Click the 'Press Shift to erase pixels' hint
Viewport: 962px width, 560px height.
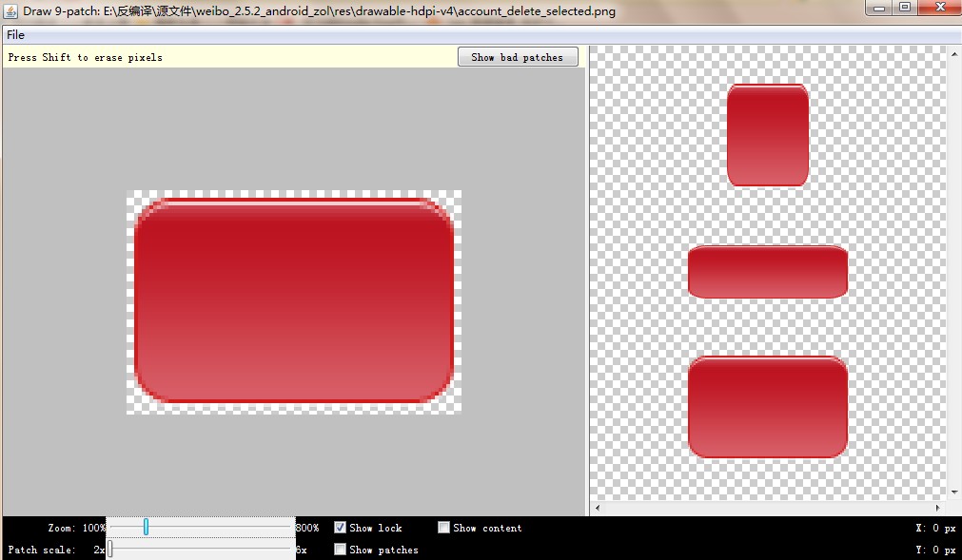[86, 57]
